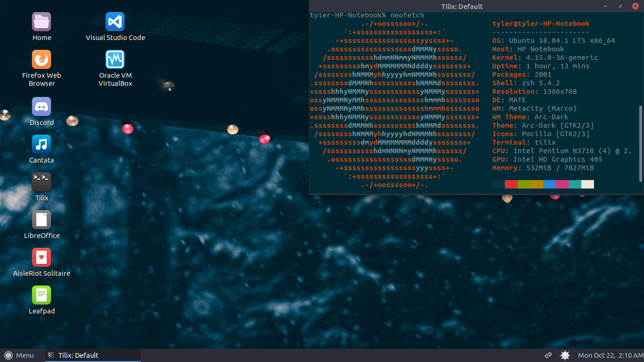This screenshot has height=362, width=644.
Task: Click the Host: HP Notebook line
Action: pos(528,49)
